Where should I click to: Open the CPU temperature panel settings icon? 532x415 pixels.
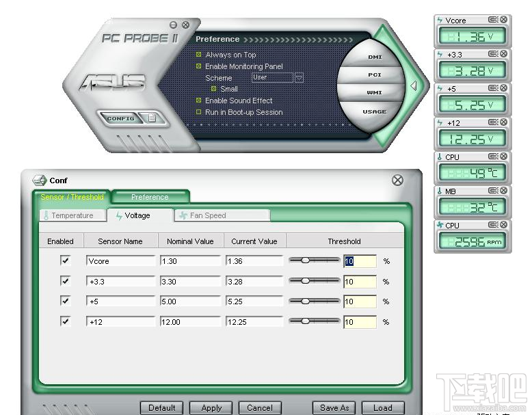click(493, 156)
